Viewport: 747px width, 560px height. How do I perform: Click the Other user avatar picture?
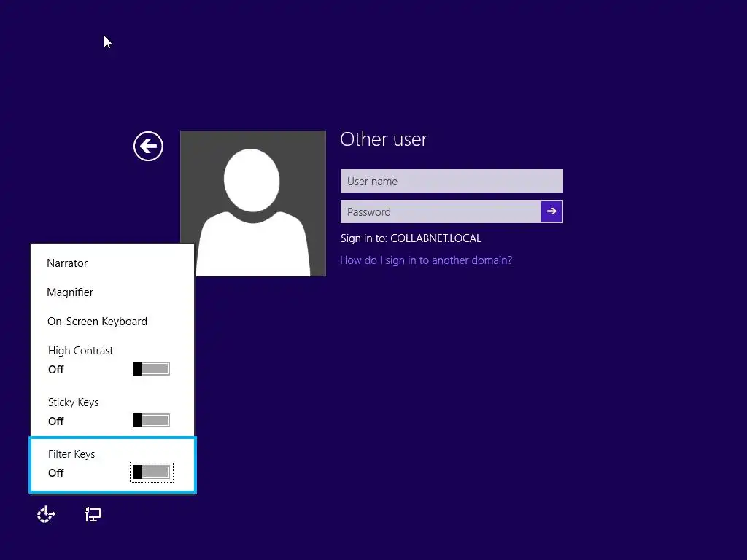[x=253, y=203]
